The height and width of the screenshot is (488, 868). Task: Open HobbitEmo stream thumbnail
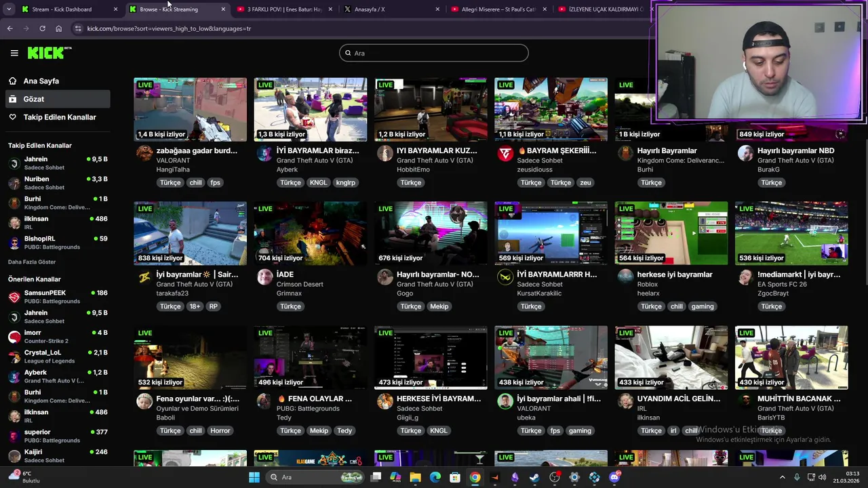pos(431,109)
